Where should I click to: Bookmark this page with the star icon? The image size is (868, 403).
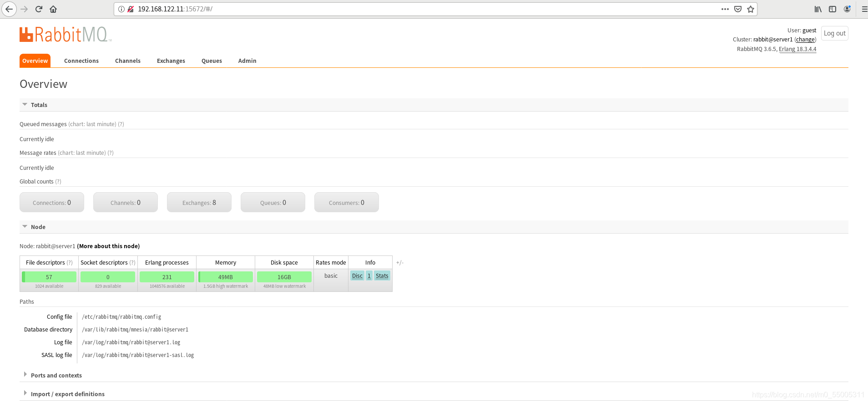pyautogui.click(x=751, y=9)
